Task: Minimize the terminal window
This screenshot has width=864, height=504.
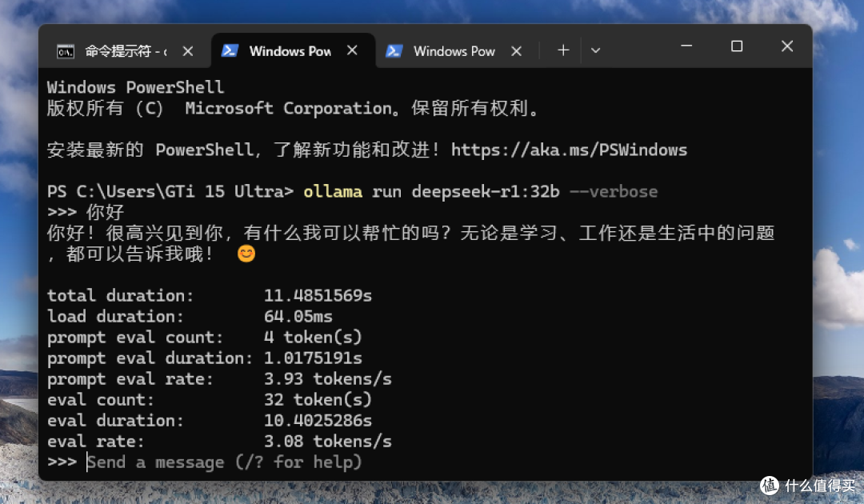Action: coord(686,46)
